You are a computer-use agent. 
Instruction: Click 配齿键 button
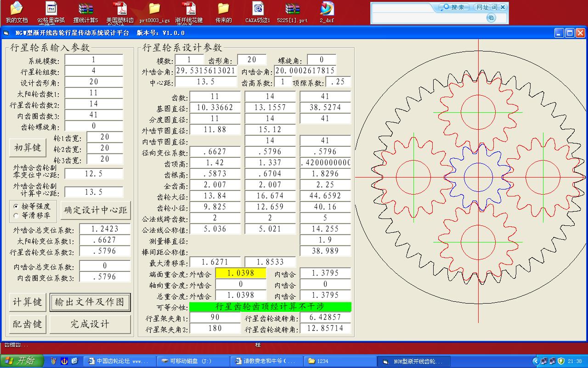point(28,324)
